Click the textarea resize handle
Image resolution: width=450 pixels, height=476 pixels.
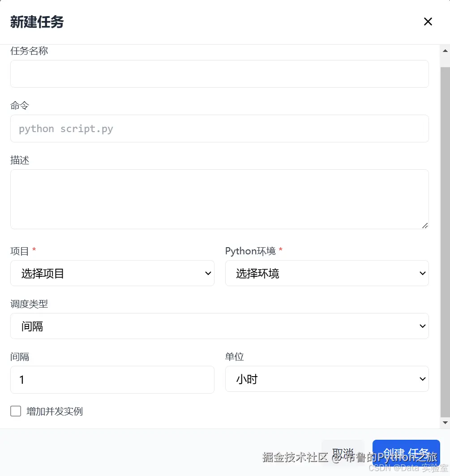pos(425,227)
